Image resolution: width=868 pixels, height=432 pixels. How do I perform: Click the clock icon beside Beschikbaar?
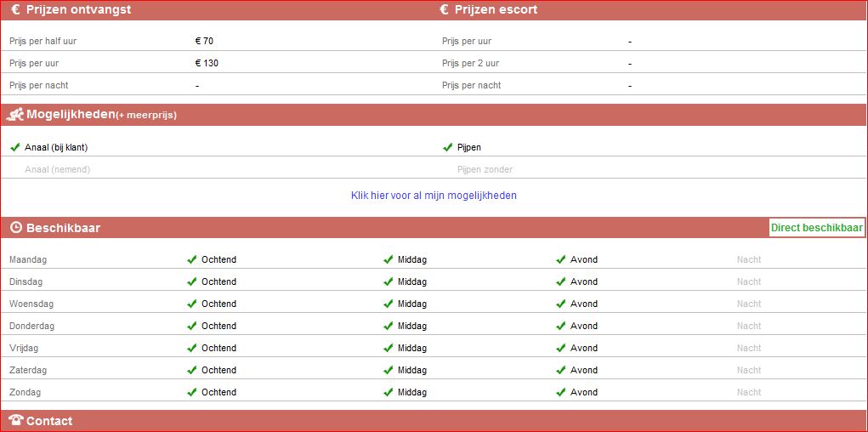point(16,227)
